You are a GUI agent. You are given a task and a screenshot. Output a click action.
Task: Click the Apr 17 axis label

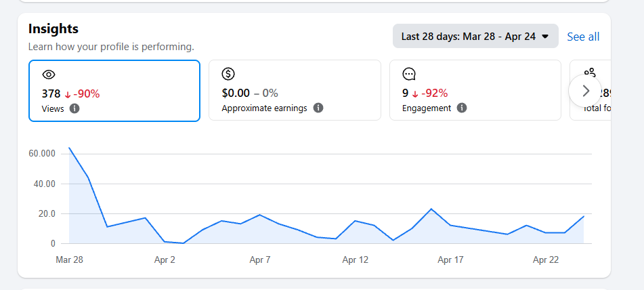(450, 260)
